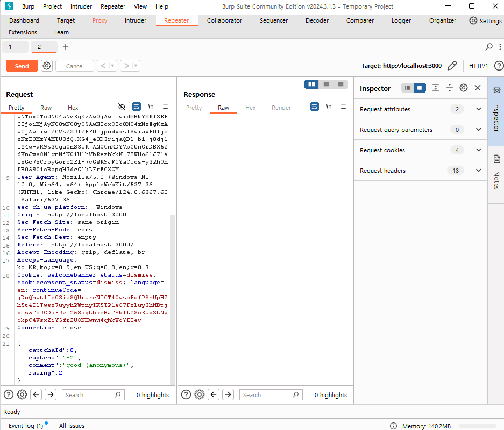The image size is (504, 430).
Task: Open Notes side tab
Action: [x=496, y=175]
